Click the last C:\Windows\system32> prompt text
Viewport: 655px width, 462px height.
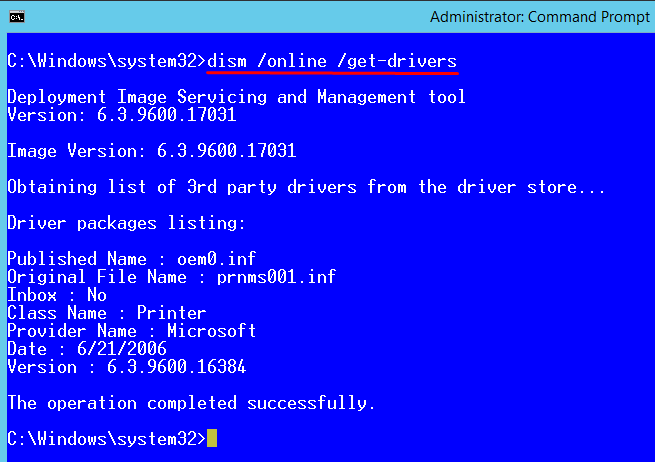(107, 439)
